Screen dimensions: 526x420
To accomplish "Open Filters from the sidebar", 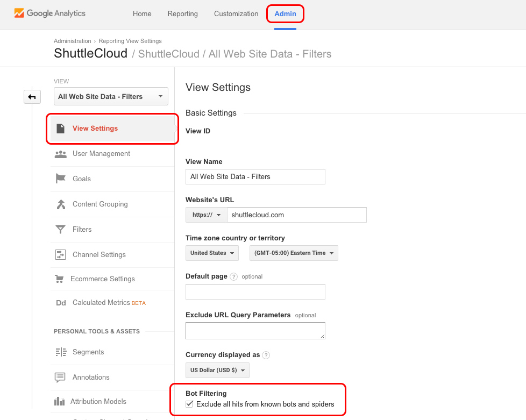I will [113, 230].
